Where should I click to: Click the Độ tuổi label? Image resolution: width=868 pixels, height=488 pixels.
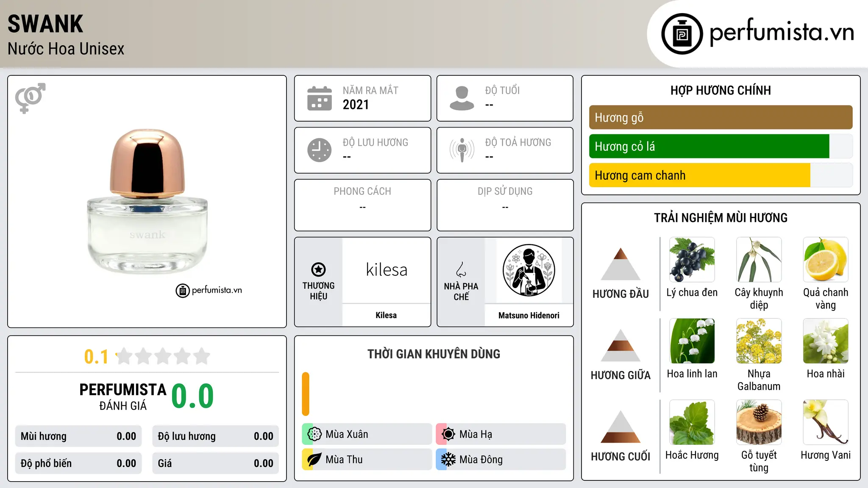502,90
